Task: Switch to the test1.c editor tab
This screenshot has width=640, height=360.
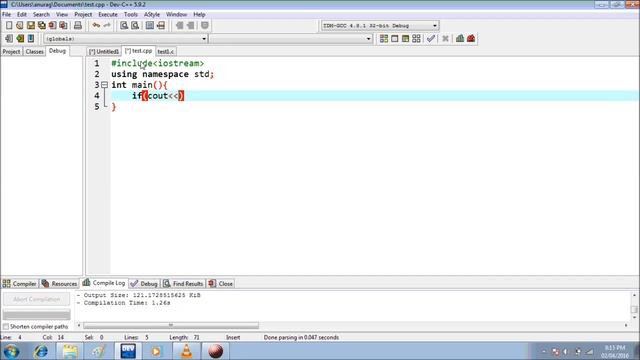Action: click(166, 51)
